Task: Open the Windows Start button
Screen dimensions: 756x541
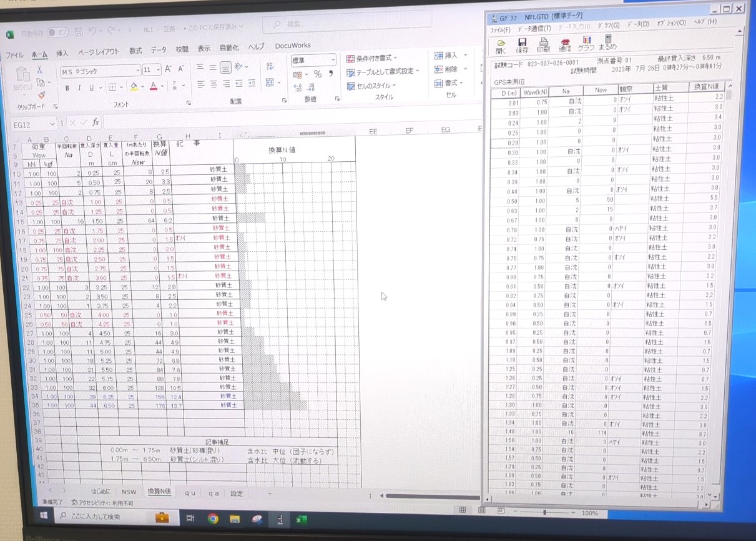Action: point(44,516)
